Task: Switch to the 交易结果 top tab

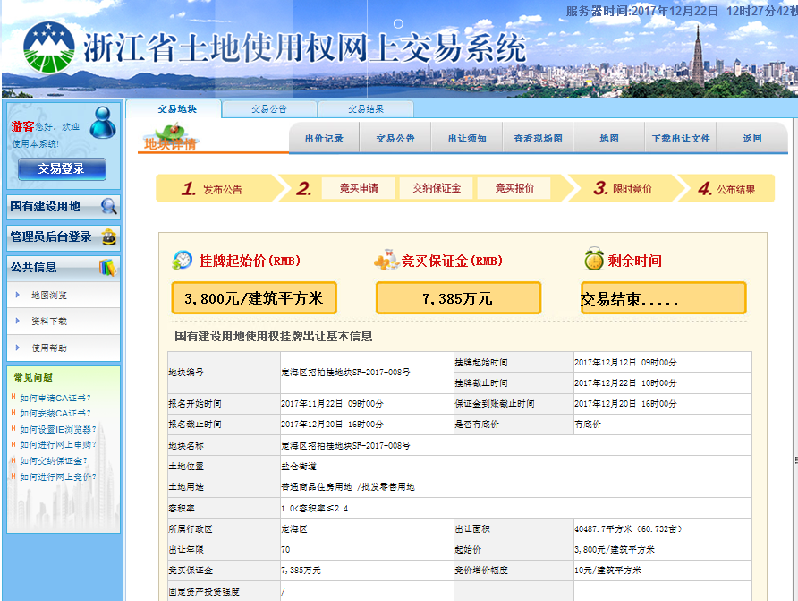Action: coord(365,109)
